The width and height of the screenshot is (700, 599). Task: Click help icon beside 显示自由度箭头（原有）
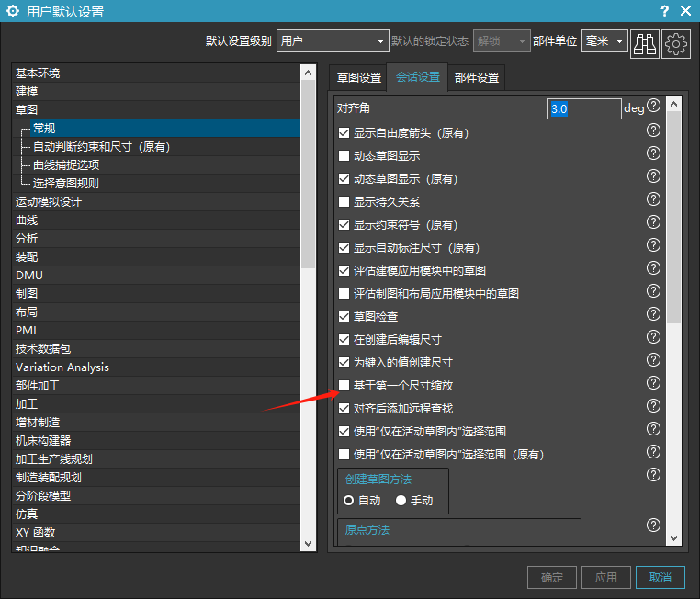(653, 130)
